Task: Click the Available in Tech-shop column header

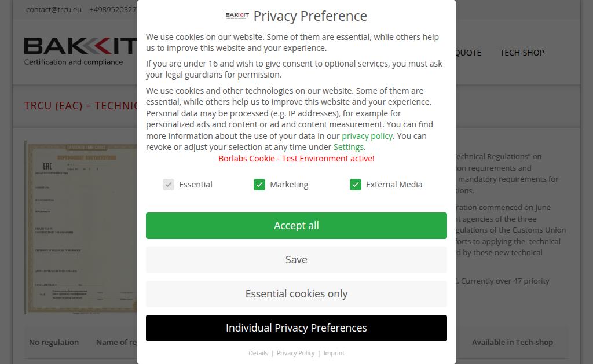Action: pos(512,342)
